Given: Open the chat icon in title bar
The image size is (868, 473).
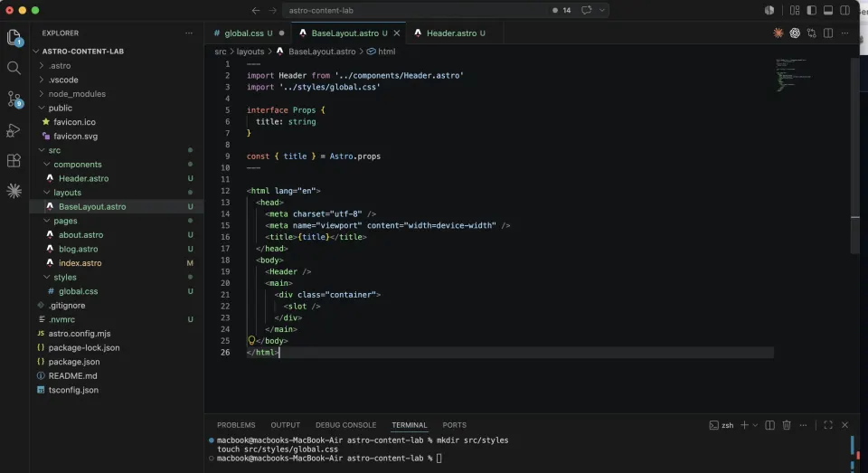Looking at the screenshot, I should [x=586, y=10].
